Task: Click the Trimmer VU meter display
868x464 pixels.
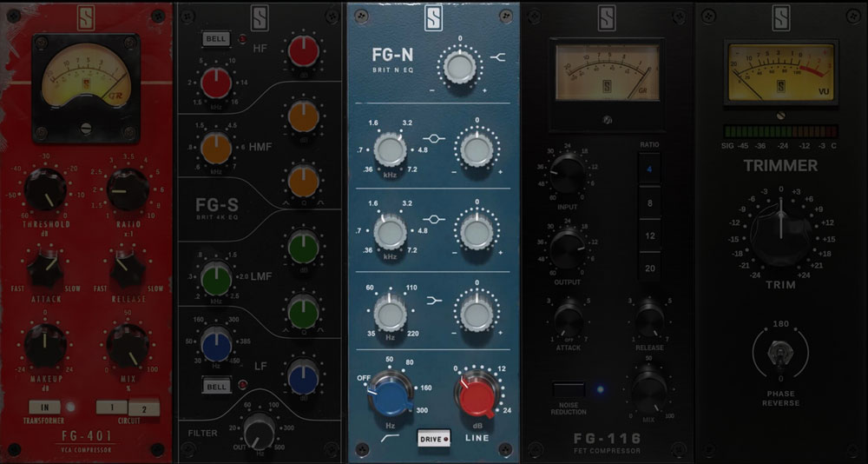Action: tap(781, 73)
